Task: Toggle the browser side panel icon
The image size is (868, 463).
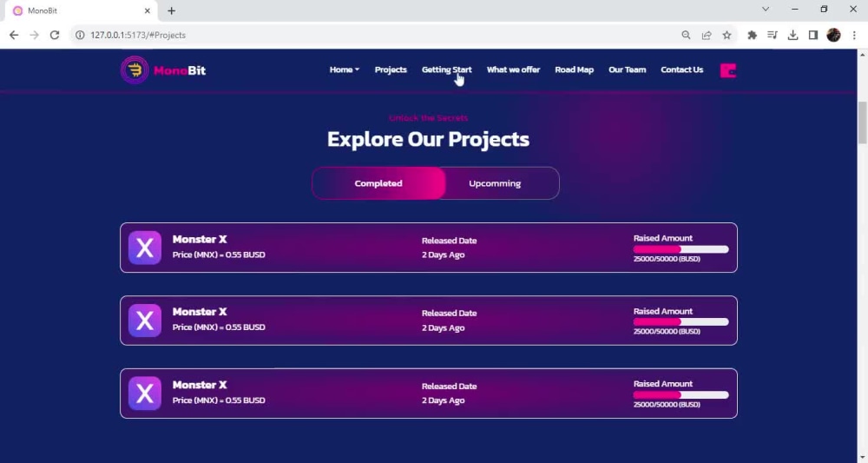Action: pos(813,35)
